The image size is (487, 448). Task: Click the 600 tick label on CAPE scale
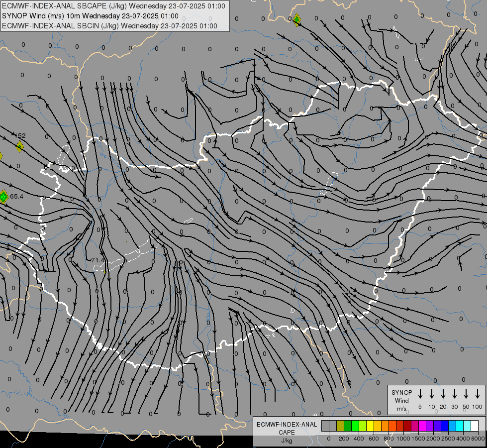point(374,439)
